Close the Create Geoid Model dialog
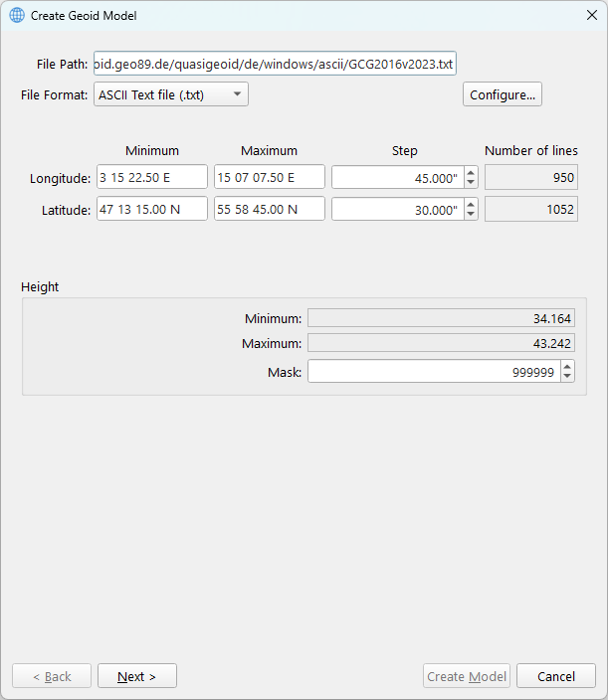 pyautogui.click(x=592, y=15)
